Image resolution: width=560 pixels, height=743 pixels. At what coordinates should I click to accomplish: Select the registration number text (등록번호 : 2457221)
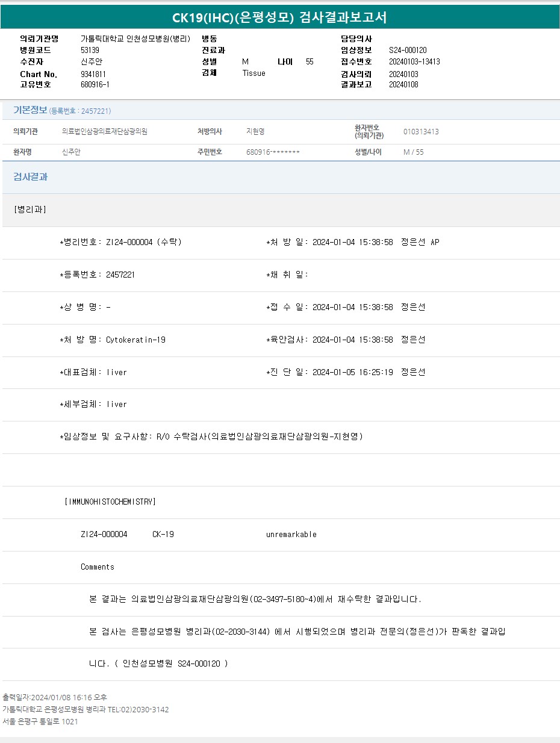[x=80, y=111]
